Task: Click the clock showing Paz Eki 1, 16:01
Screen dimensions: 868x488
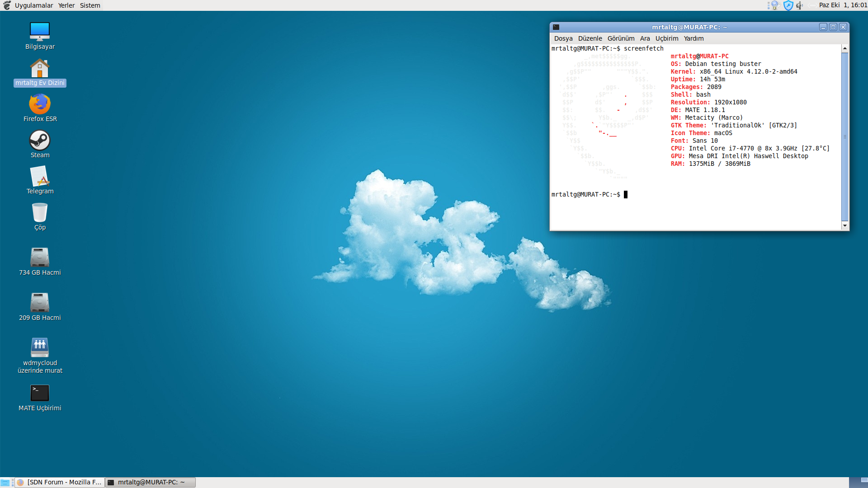Action: click(842, 5)
